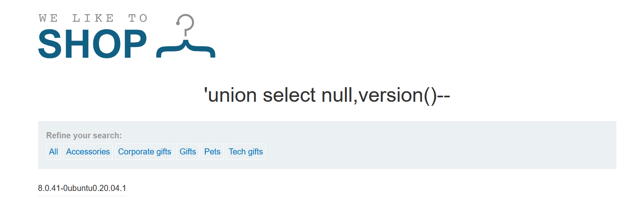Click the word select in the heading
644x210 pixels.
(x=289, y=95)
